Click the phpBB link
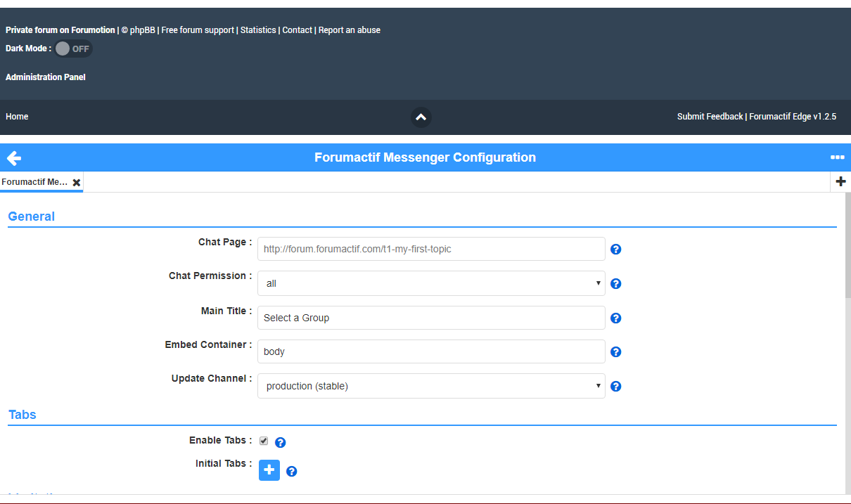 pyautogui.click(x=143, y=30)
